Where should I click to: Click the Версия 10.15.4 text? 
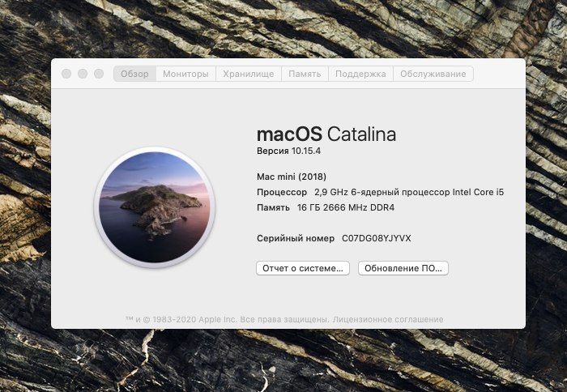[288, 151]
